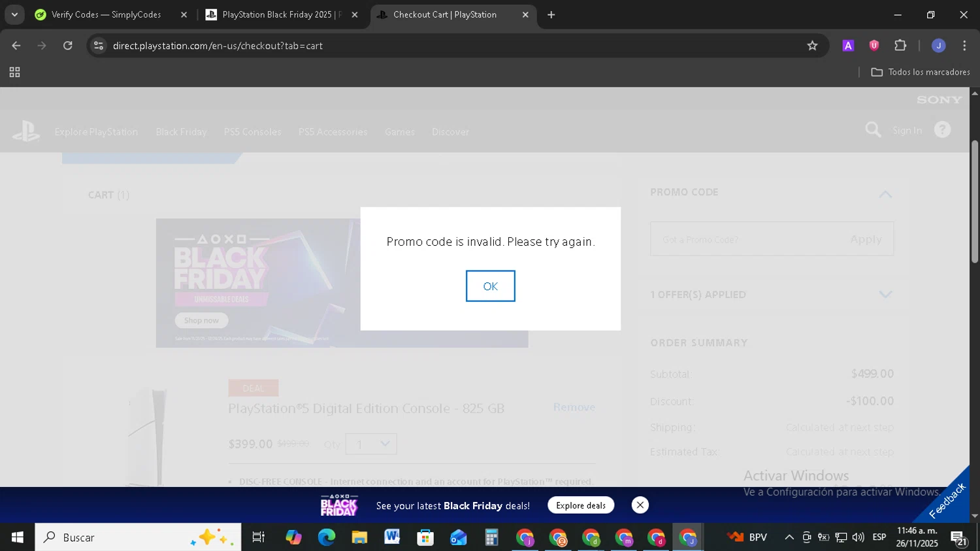Open the help question mark icon
Image resolution: width=980 pixels, height=551 pixels.
click(942, 129)
